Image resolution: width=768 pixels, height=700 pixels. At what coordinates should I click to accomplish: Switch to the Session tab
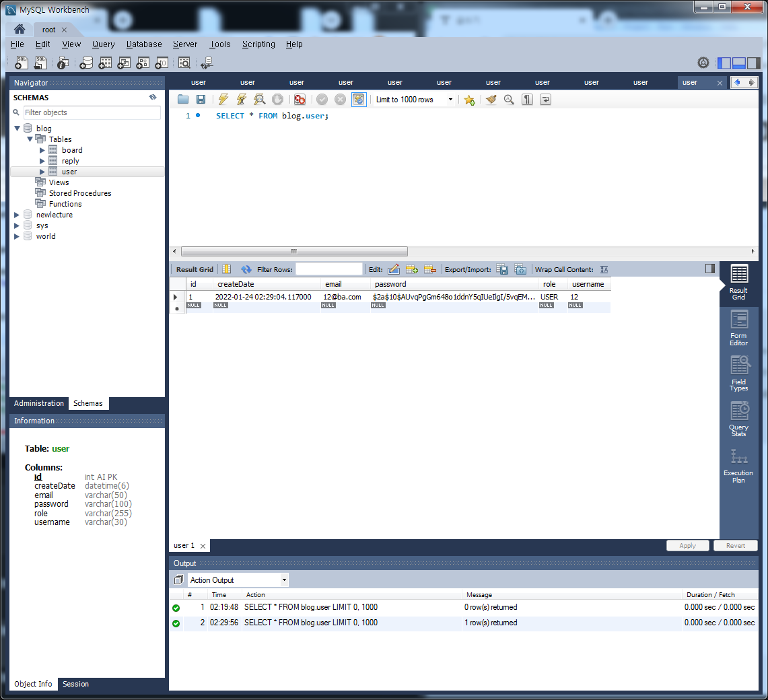click(x=75, y=684)
